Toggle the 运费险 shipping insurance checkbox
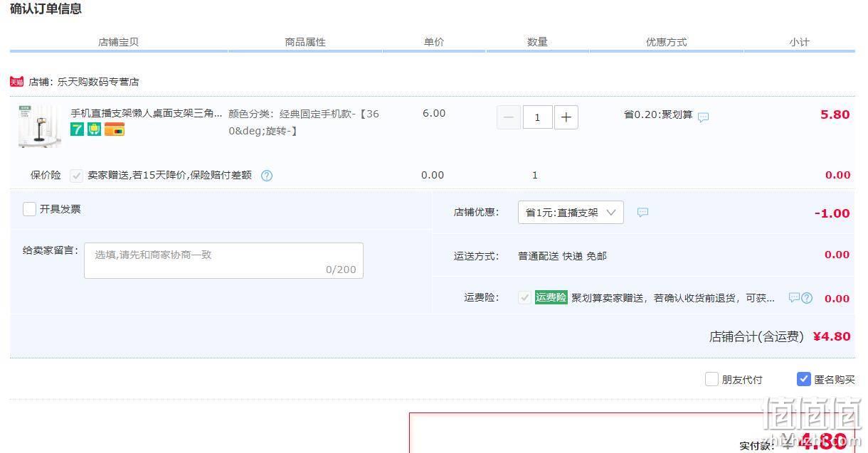Screen dimensions: 868x453 click(524, 298)
